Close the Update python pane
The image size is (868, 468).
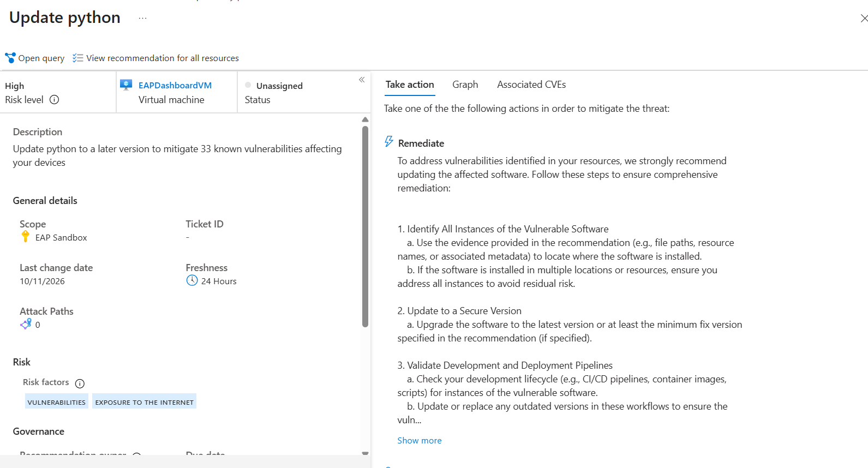(x=864, y=19)
